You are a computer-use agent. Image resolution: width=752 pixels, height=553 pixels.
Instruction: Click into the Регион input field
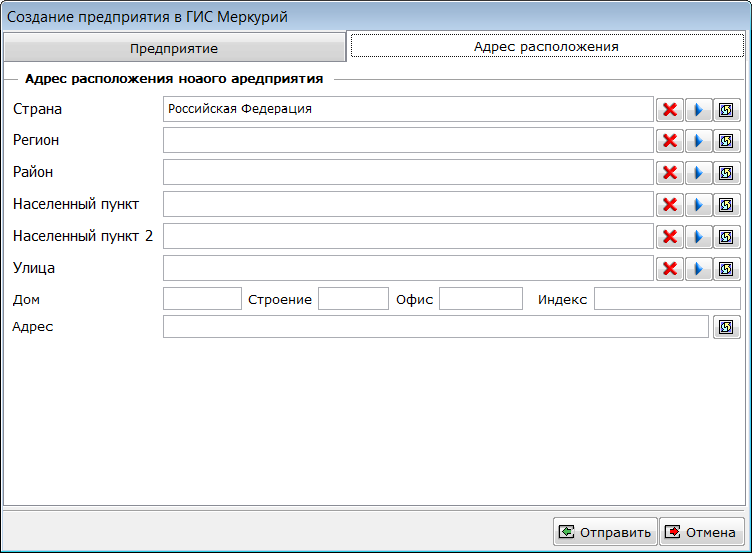coord(408,140)
